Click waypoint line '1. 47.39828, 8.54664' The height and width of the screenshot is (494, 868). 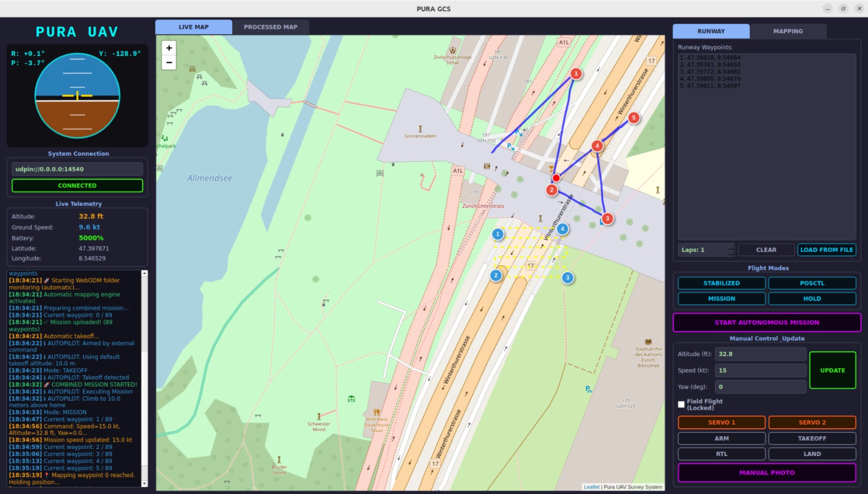pos(710,58)
